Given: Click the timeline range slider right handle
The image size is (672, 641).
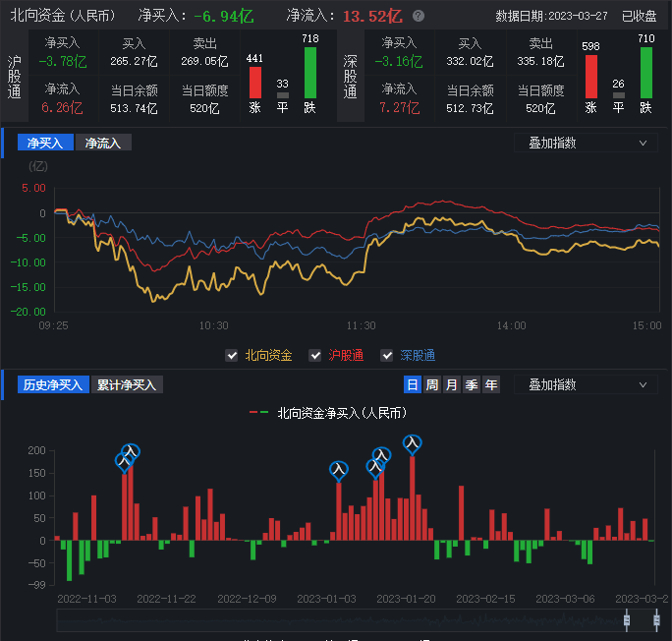Looking at the screenshot, I should (x=656, y=619).
